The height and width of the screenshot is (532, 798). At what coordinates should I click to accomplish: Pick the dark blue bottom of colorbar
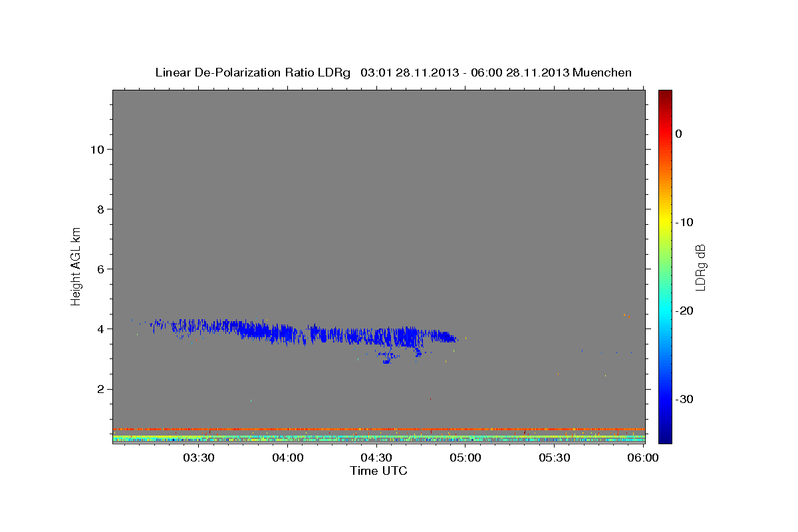[665, 438]
